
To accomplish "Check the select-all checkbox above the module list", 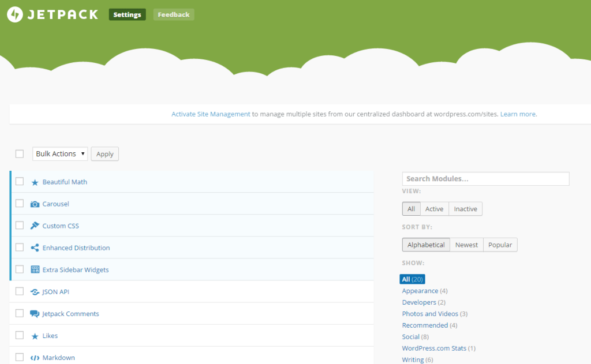I will click(x=19, y=153).
